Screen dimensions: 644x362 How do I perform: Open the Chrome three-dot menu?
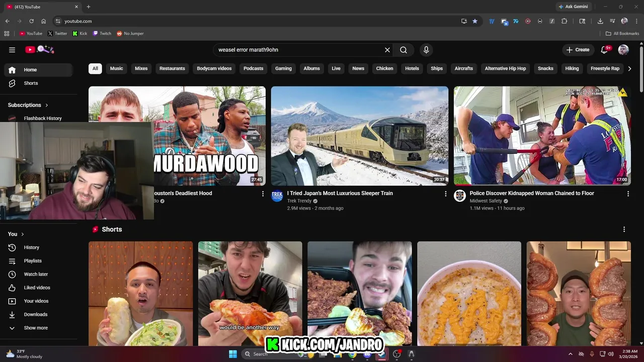coord(636,21)
